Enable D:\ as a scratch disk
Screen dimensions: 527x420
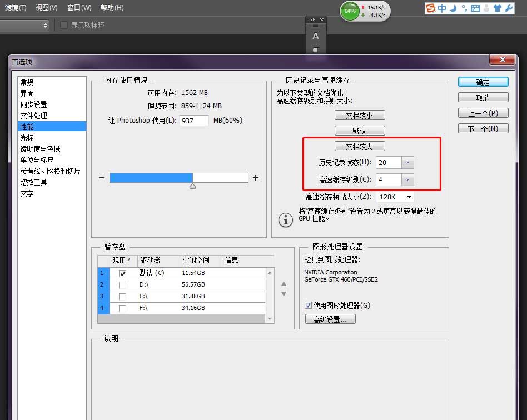[x=123, y=284]
